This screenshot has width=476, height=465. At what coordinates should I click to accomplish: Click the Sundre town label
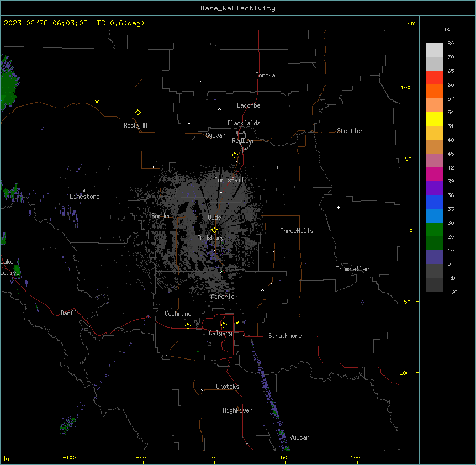(x=161, y=216)
